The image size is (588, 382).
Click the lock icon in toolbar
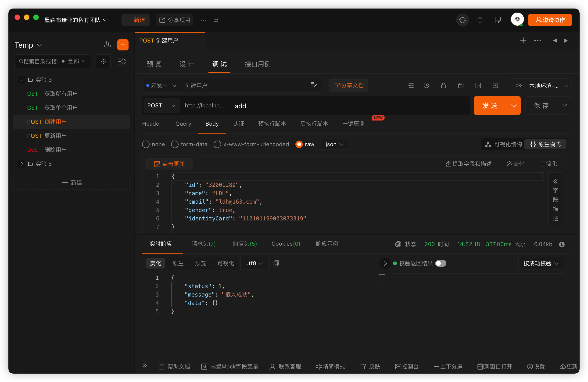444,85
